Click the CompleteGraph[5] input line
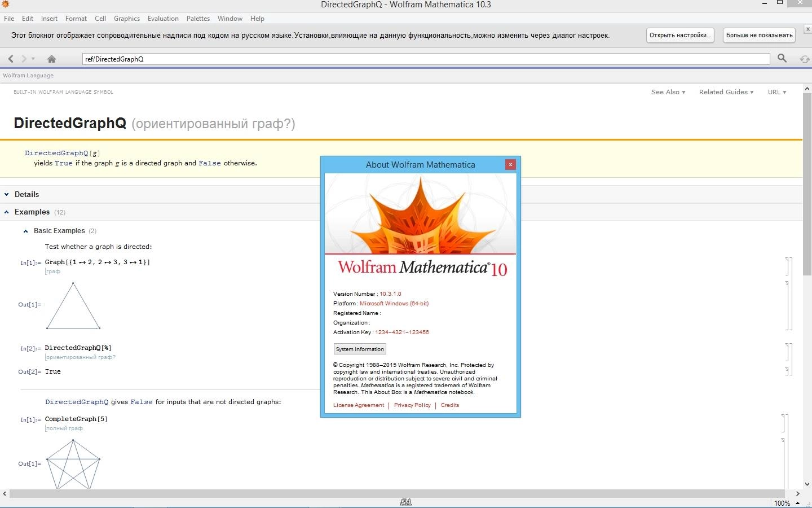The height and width of the screenshot is (508, 812). point(76,419)
